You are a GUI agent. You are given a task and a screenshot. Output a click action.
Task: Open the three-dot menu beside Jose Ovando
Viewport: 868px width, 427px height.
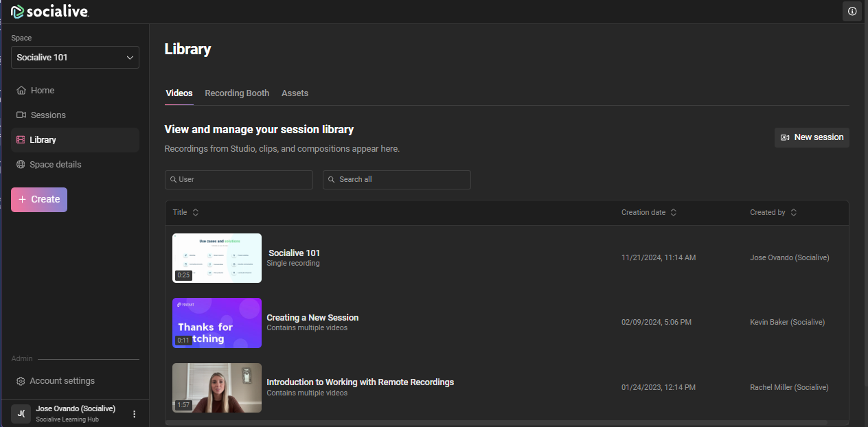[x=135, y=414]
